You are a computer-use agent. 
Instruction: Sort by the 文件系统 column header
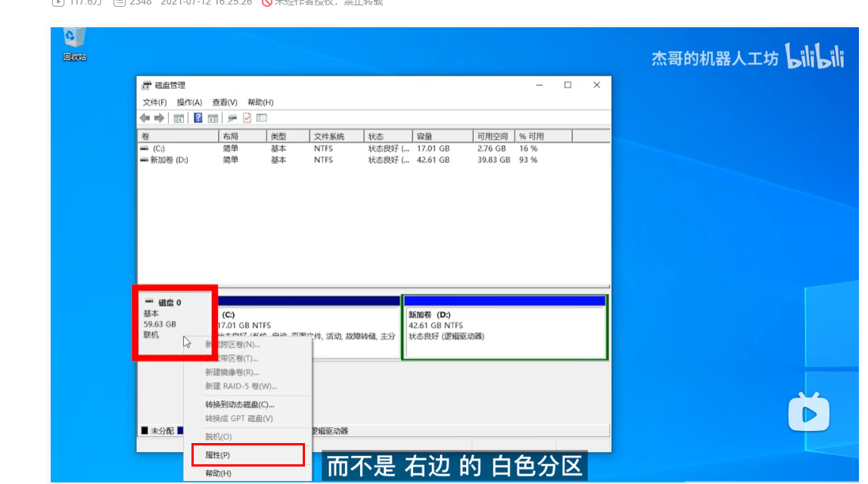(x=337, y=136)
